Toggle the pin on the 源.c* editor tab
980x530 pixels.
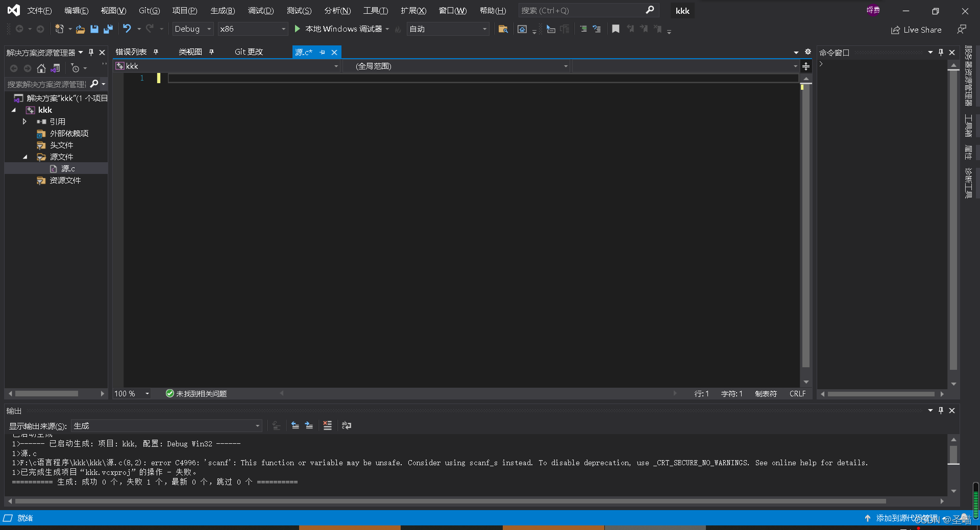pos(322,52)
